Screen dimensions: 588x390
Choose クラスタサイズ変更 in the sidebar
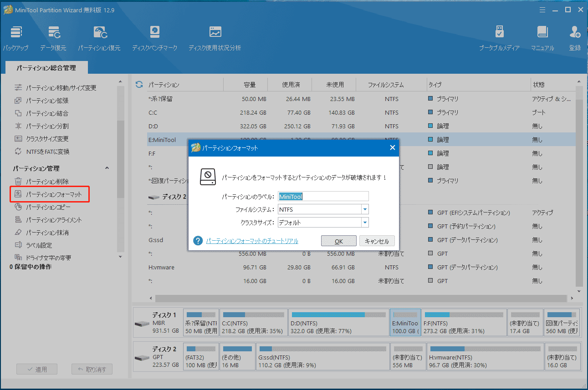tap(42, 139)
